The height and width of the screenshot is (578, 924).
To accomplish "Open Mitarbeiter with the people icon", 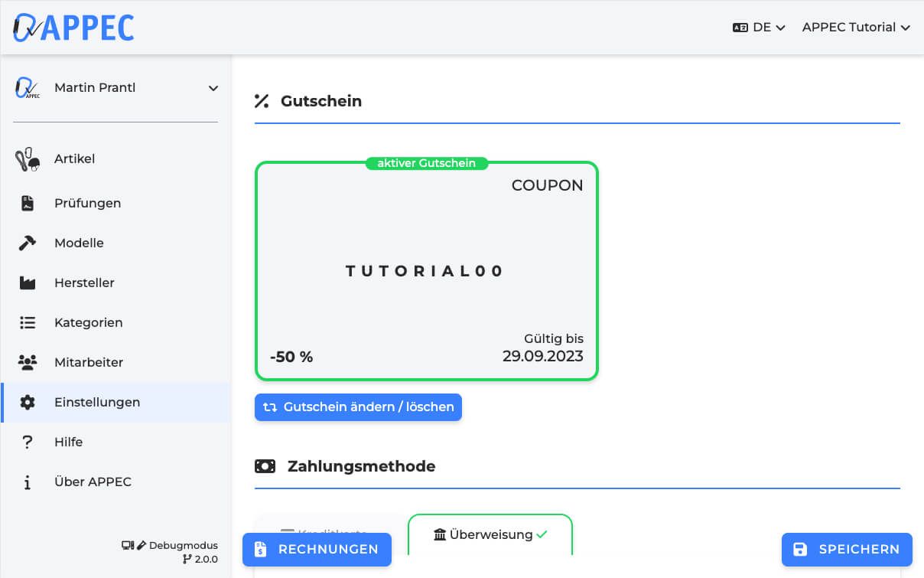I will pyautogui.click(x=28, y=362).
